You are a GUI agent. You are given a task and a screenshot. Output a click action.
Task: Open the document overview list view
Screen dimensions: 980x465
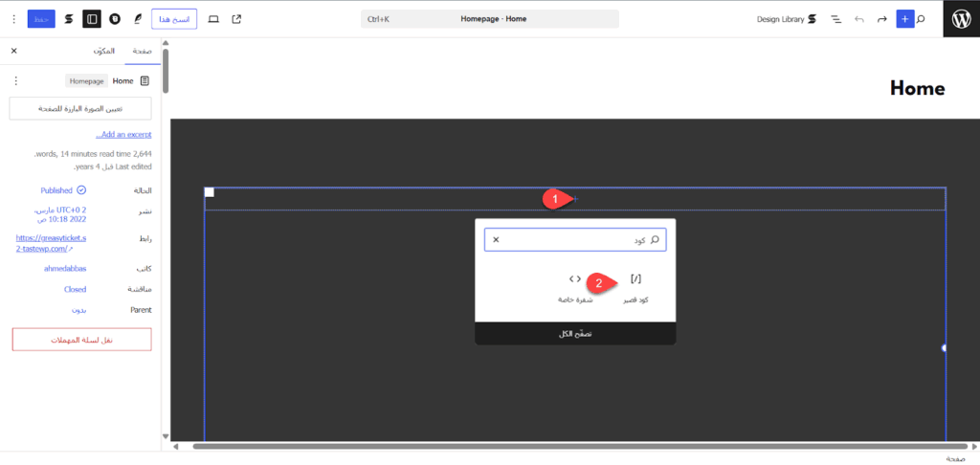click(x=835, y=19)
